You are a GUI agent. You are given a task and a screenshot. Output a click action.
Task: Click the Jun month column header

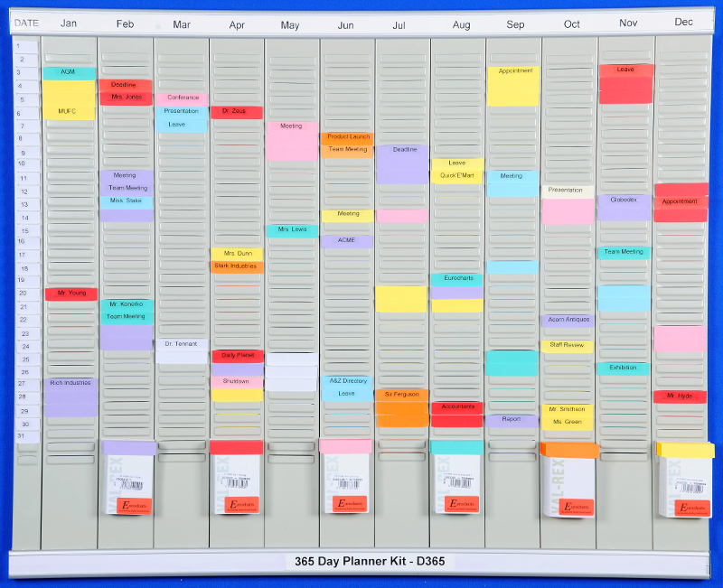(346, 24)
